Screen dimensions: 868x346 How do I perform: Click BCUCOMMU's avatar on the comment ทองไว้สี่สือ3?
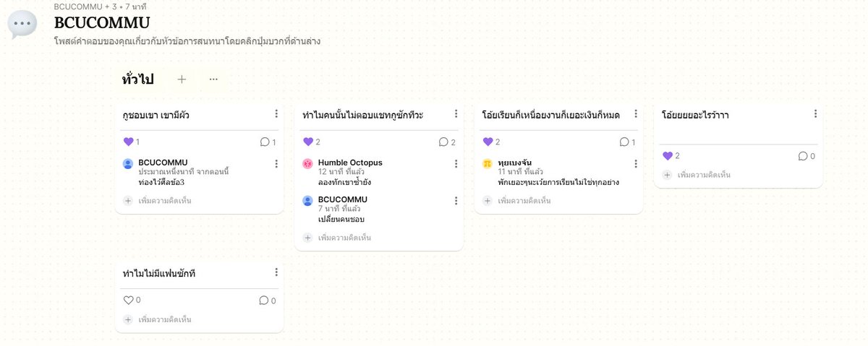pos(128,164)
